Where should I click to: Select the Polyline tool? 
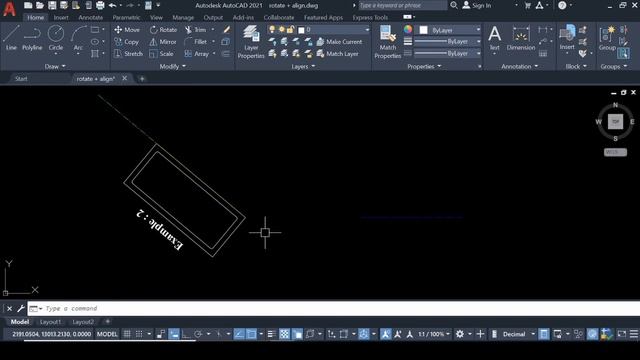point(32,38)
